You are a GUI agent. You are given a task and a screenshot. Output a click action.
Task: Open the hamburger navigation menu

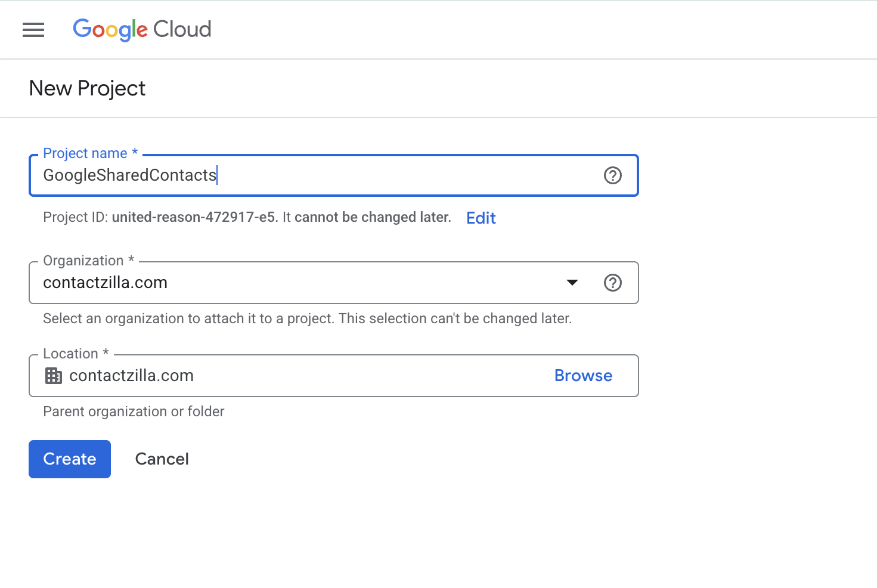[x=33, y=30]
